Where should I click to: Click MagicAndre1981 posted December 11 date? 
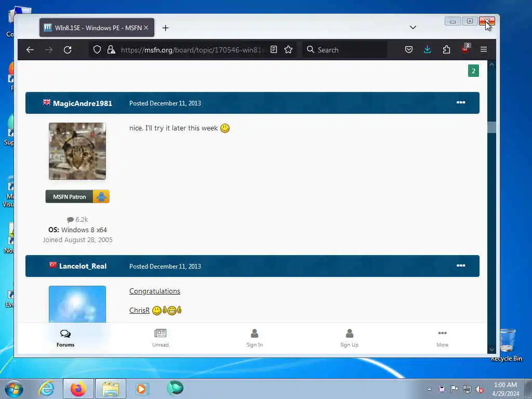pos(165,103)
